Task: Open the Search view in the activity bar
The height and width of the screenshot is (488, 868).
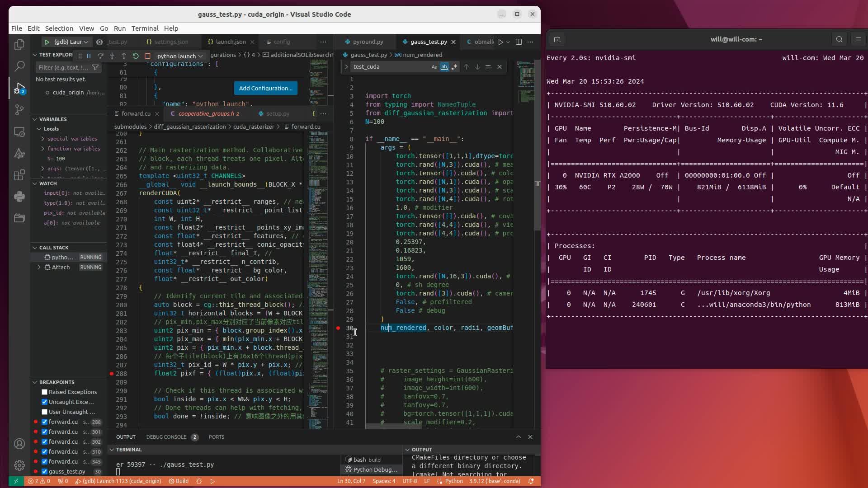Action: coord(20,66)
